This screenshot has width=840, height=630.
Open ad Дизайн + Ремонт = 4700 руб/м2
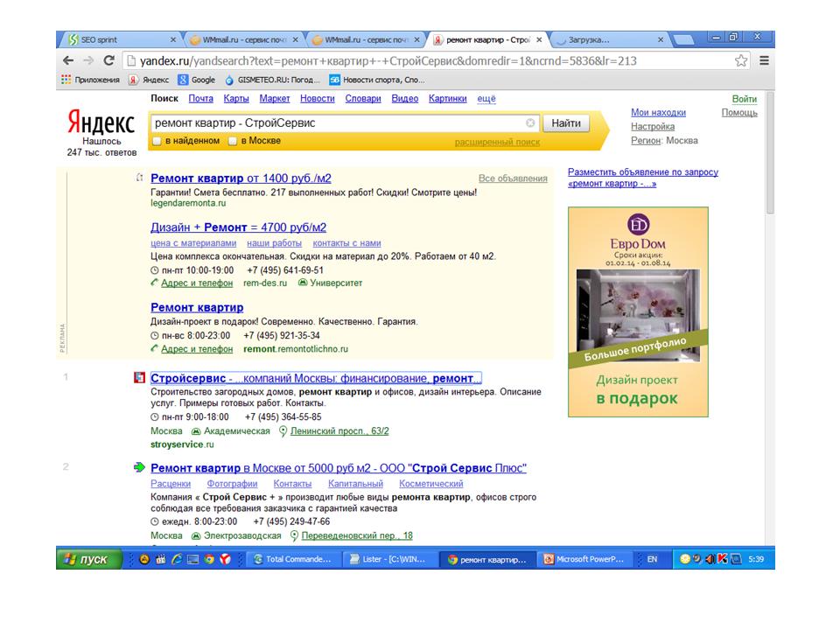(x=238, y=227)
